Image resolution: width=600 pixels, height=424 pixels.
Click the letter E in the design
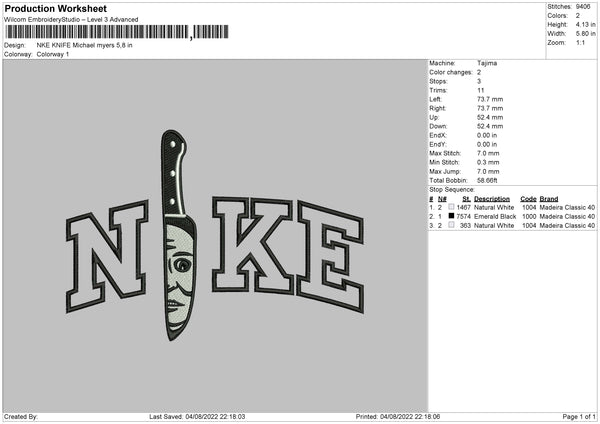click(331, 257)
